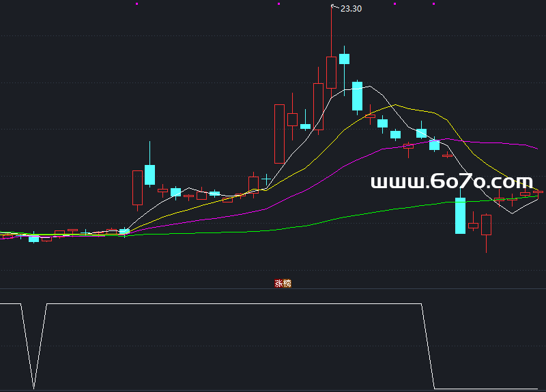The image size is (546, 392).
Task: Select the cyan candle right after the peak candle
Action: 345,59
